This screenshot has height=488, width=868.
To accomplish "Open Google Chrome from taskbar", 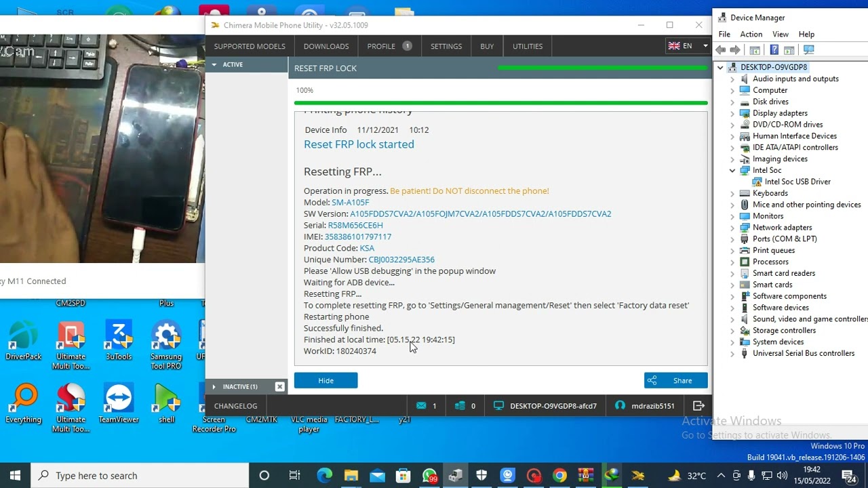I will [559, 475].
